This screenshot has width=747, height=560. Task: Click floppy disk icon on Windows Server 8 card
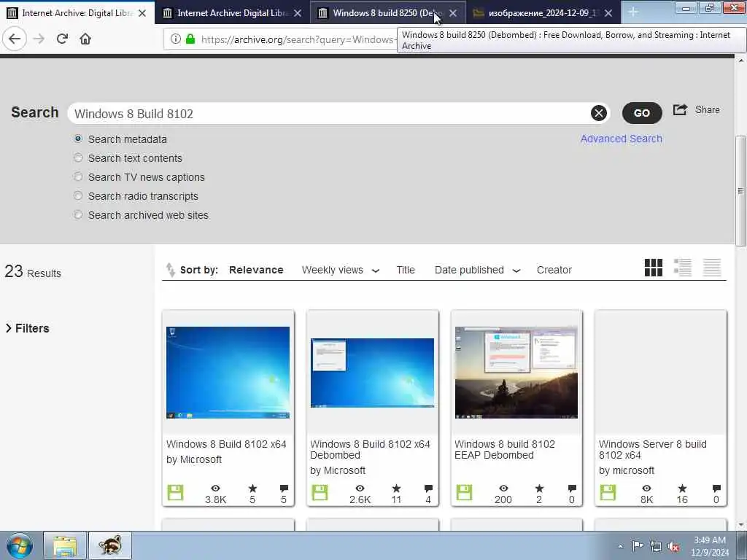[x=608, y=492]
